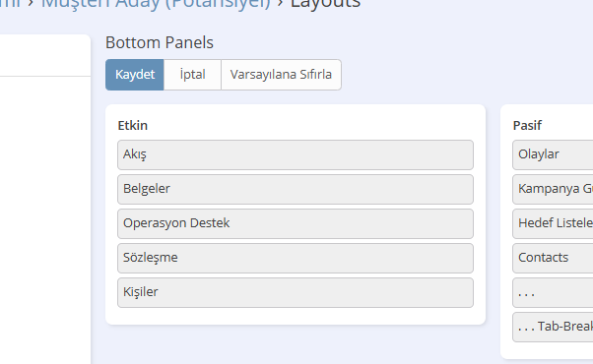Select the Kişiler panel item
Image resolution: width=593 pixels, height=364 pixels.
(x=296, y=292)
